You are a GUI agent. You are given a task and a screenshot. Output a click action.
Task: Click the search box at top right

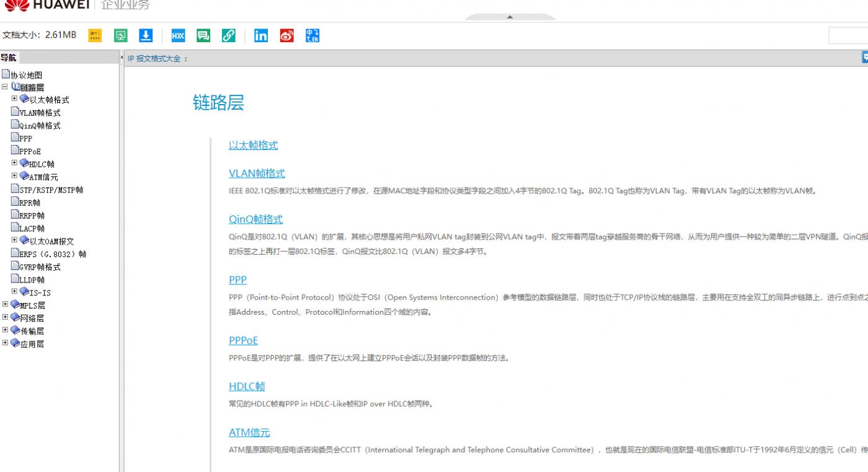(848, 36)
